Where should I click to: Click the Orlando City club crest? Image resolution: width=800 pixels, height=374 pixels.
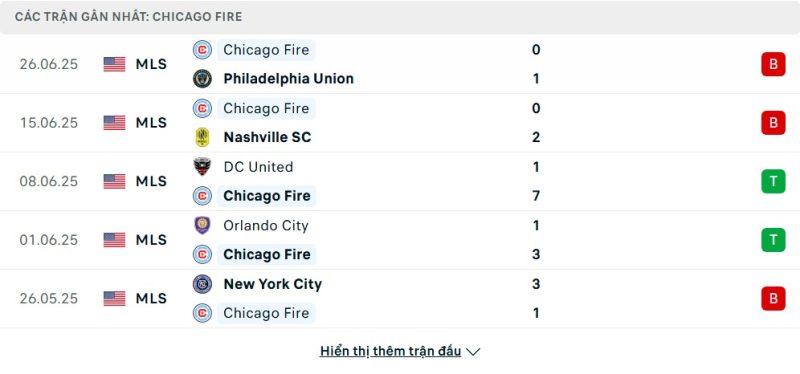[202, 226]
